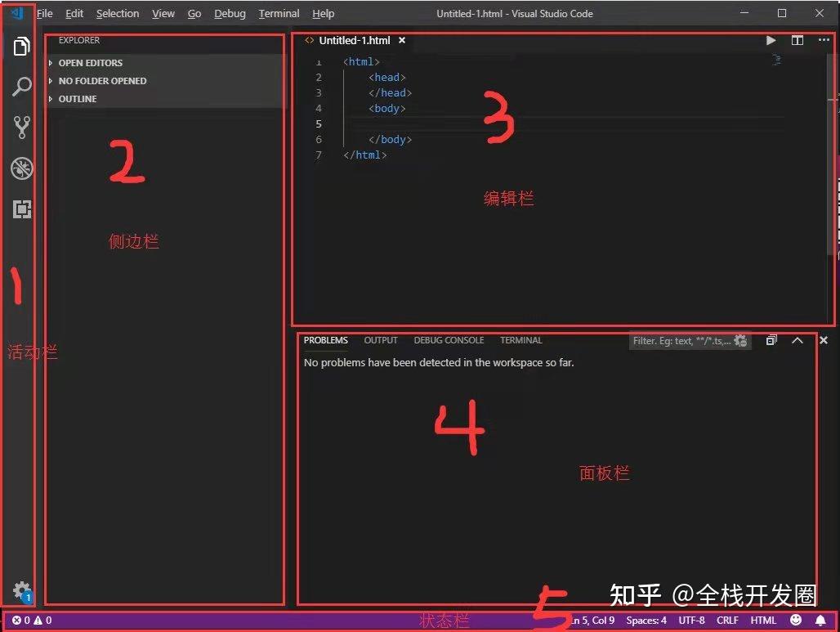Open the Run and Debug view

click(22, 168)
